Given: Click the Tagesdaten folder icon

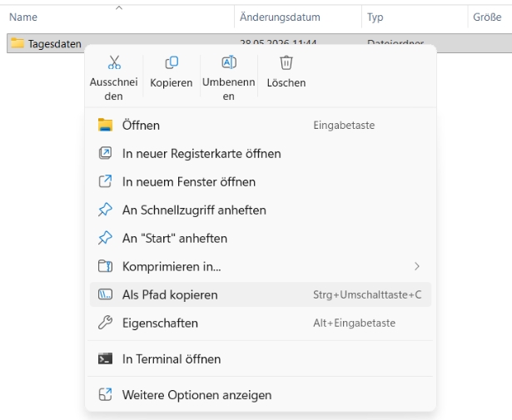Looking at the screenshot, I should pyautogui.click(x=17, y=43).
